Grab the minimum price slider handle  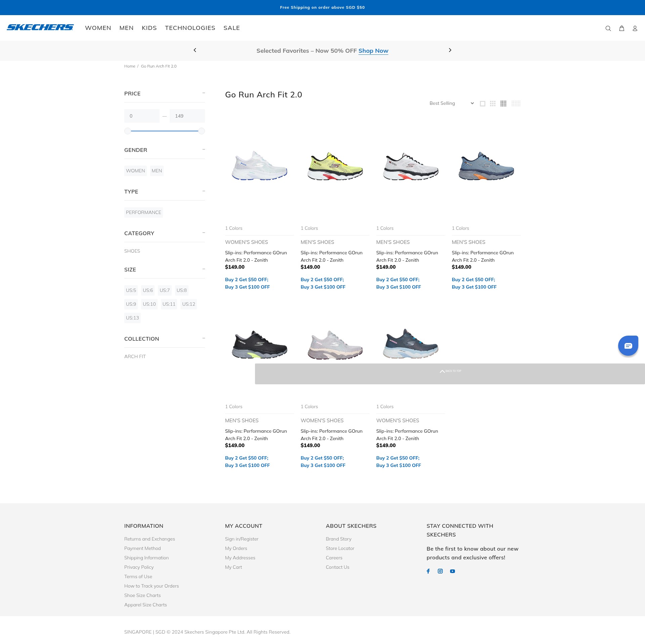pos(128,131)
